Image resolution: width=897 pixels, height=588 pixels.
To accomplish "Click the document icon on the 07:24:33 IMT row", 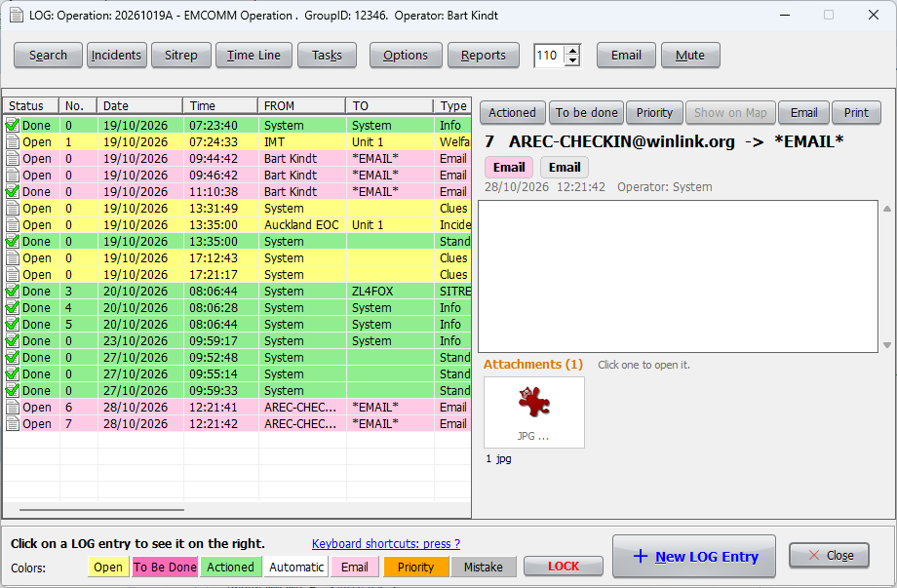I will tap(12, 141).
